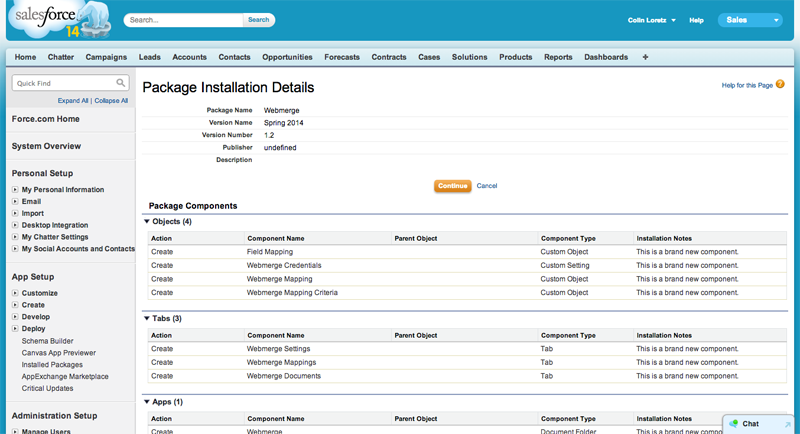Collapse the Apps (1) section

point(147,402)
